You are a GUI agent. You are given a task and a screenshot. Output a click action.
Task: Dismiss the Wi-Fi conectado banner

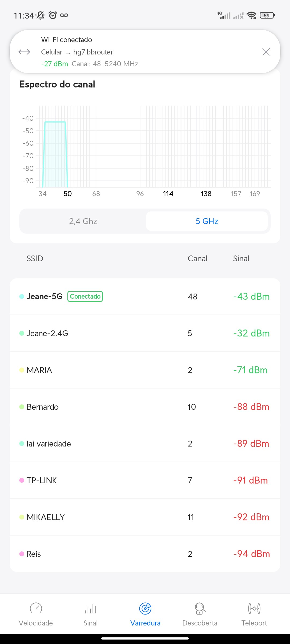point(266,52)
